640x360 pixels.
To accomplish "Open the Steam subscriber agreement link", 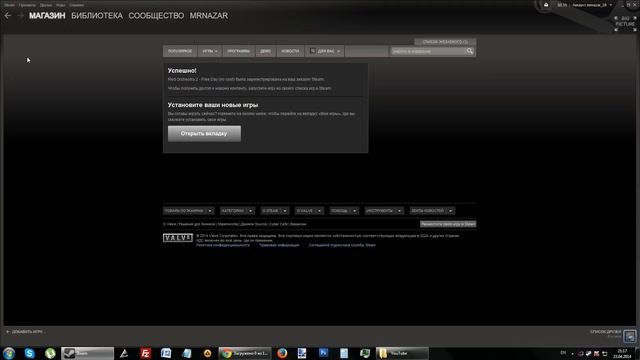I will tap(342, 245).
